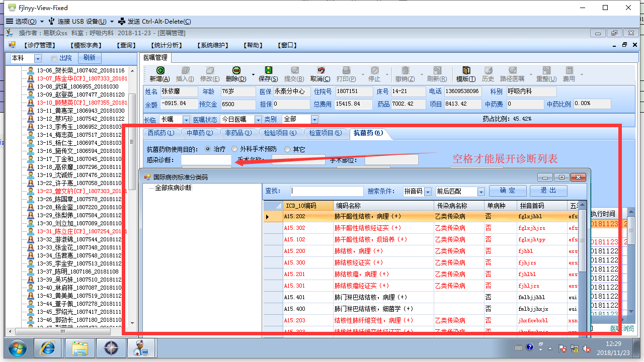Open the 历史 (History) toolbar icon
This screenshot has width=644, height=362.
pyautogui.click(x=488, y=70)
